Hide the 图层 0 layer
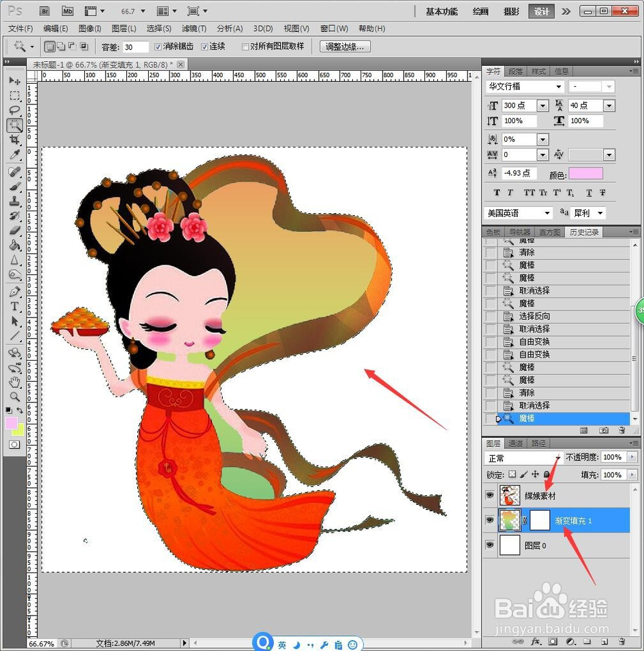Image resolution: width=644 pixels, height=651 pixels. point(490,545)
